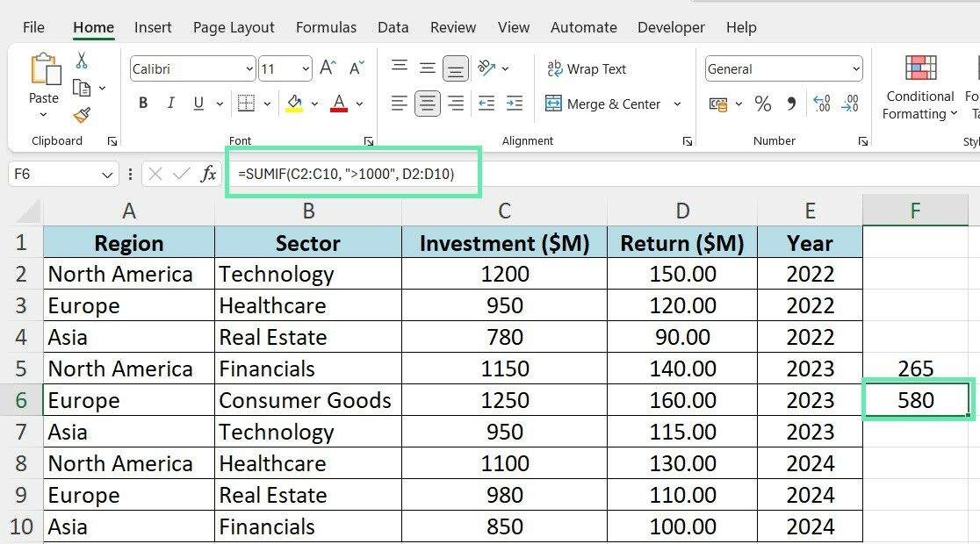Switch to Data tab
The width and height of the screenshot is (980, 544).
point(393,27)
